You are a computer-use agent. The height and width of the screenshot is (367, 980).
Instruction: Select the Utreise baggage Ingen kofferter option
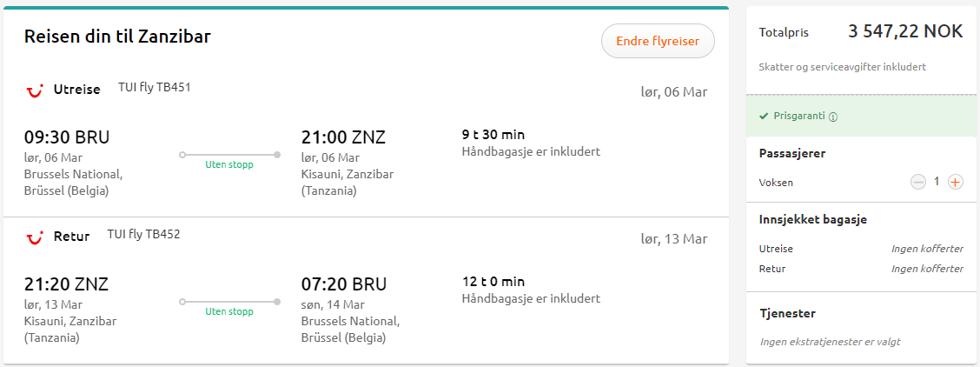point(927,249)
